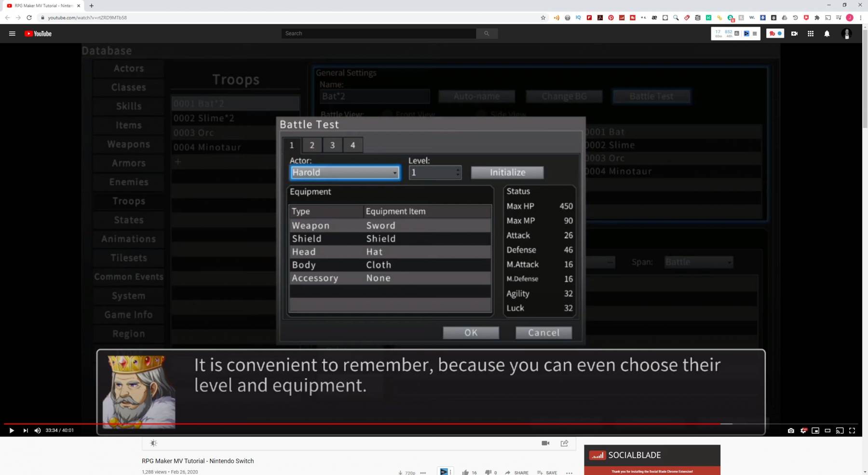Open the YouTube notifications bell
Screen dimensions: 868x475
tap(827, 33)
